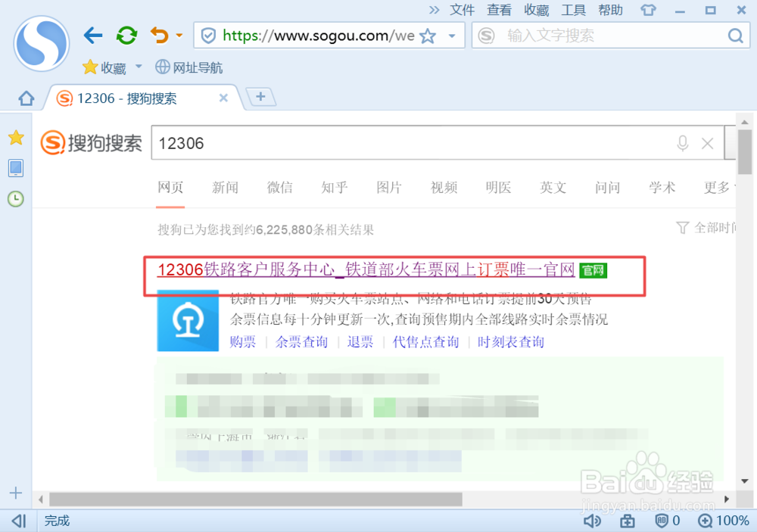Viewport: 757px width, 532px height.
Task: Open the 全部时间 time filter
Action: (x=706, y=227)
